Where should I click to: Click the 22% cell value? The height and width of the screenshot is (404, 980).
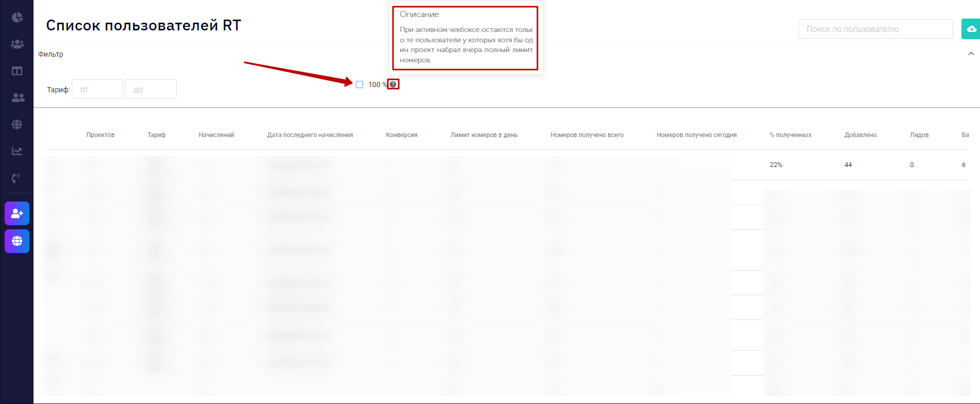[x=776, y=165]
